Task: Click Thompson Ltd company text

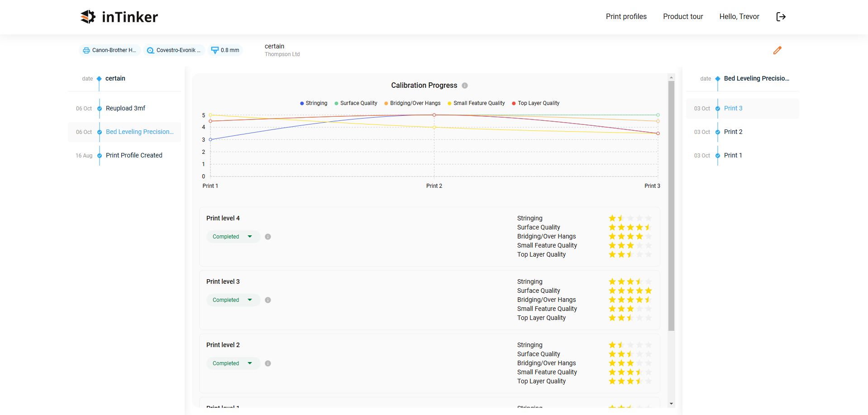Action: 282,54
